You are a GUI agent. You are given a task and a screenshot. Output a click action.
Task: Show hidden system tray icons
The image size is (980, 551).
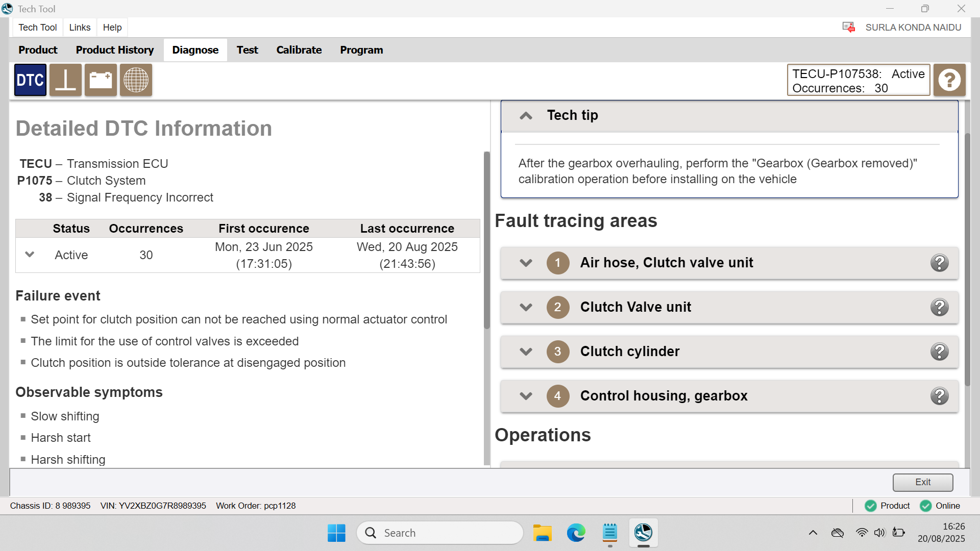pyautogui.click(x=813, y=533)
